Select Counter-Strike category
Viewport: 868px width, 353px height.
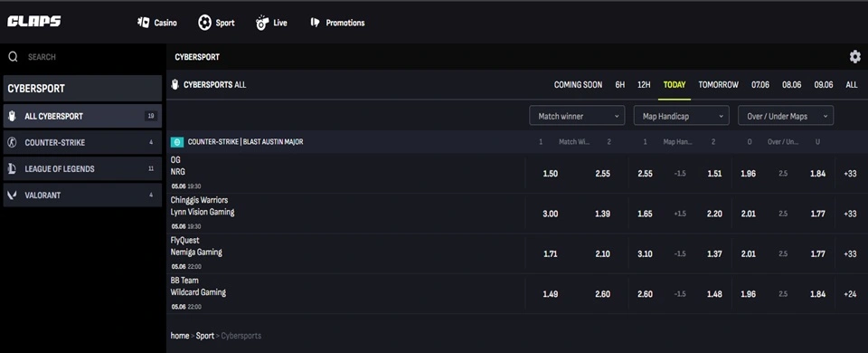tap(82, 142)
